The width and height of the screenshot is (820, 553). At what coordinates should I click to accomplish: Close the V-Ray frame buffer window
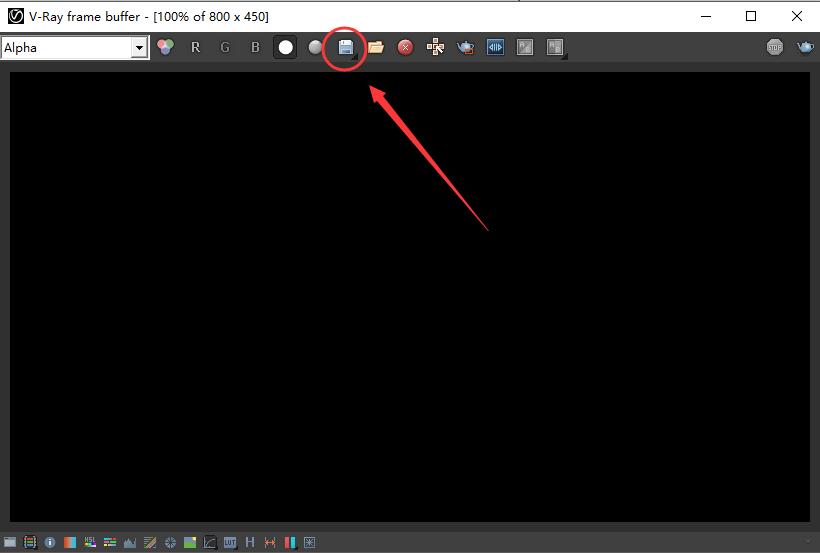point(797,16)
